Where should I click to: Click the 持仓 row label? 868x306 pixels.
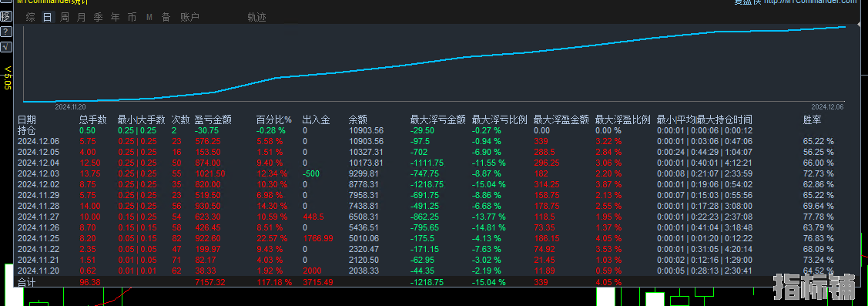pyautogui.click(x=26, y=130)
